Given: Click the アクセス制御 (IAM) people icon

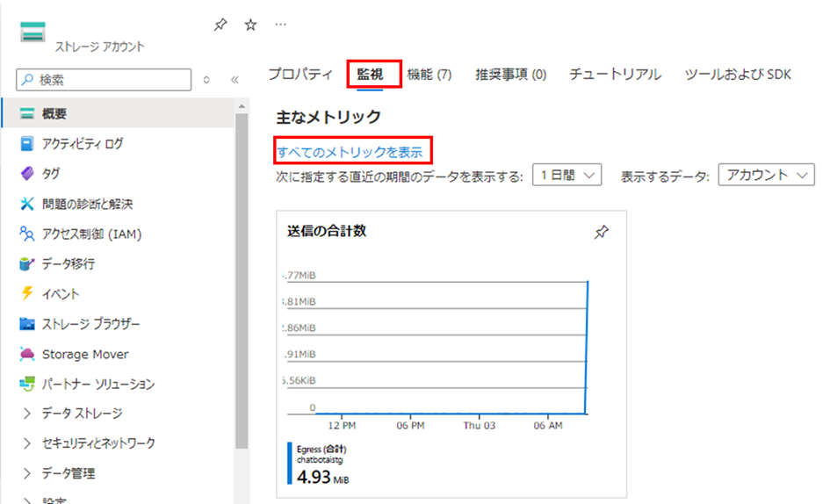Looking at the screenshot, I should [x=27, y=234].
